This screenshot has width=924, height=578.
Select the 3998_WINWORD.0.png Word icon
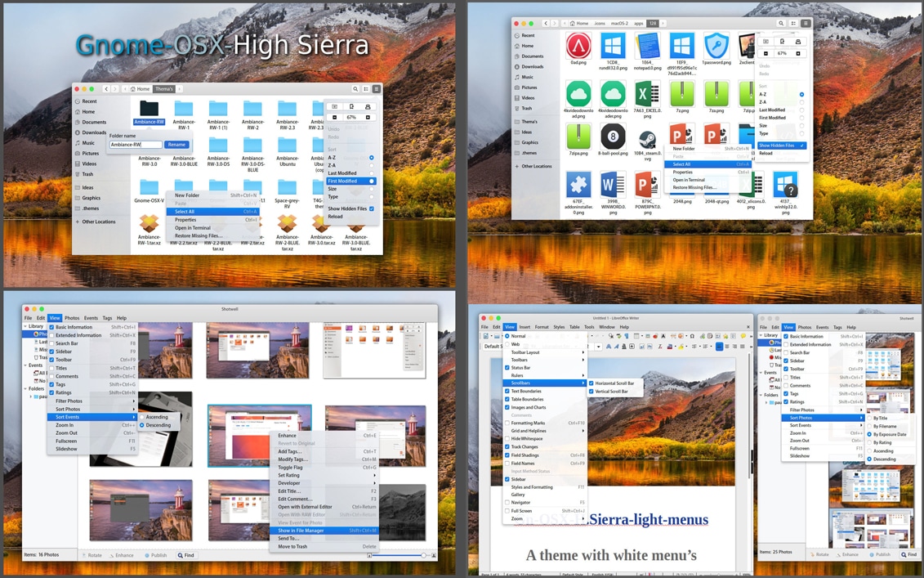[613, 185]
